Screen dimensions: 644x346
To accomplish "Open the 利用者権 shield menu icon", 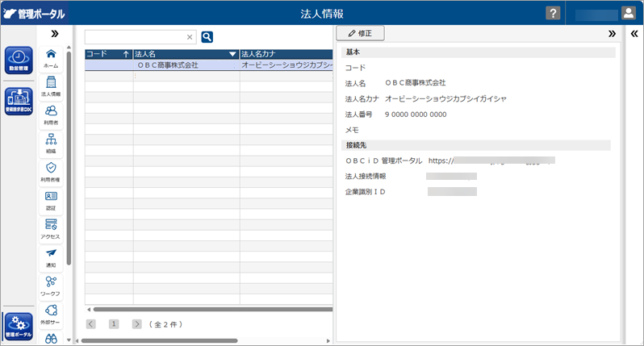I will (51, 173).
